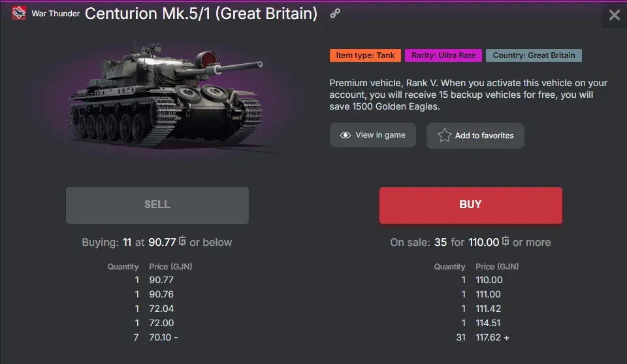Toggle Add to favorites
Screen dimensions: 627x364
[x=475, y=136]
